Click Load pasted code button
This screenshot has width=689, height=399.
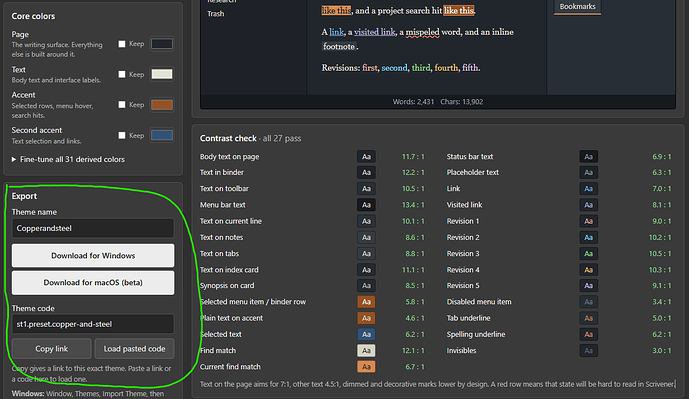134,348
